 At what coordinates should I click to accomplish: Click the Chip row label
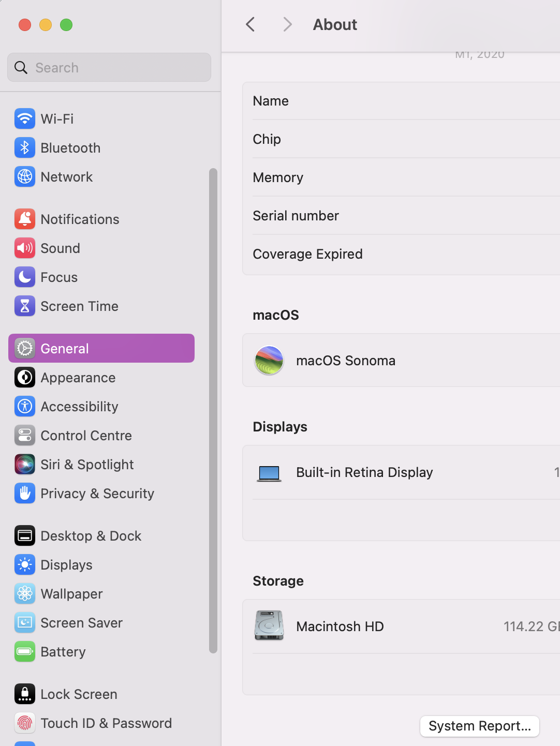pyautogui.click(x=267, y=139)
